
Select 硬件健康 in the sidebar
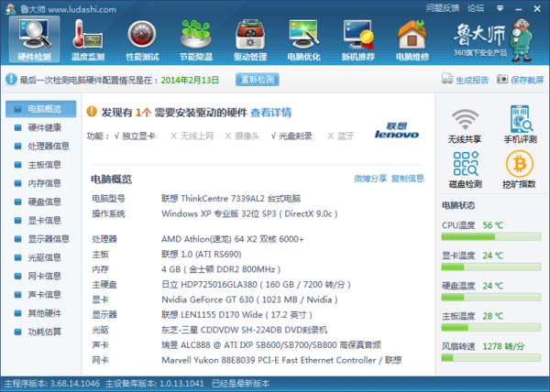(43, 127)
